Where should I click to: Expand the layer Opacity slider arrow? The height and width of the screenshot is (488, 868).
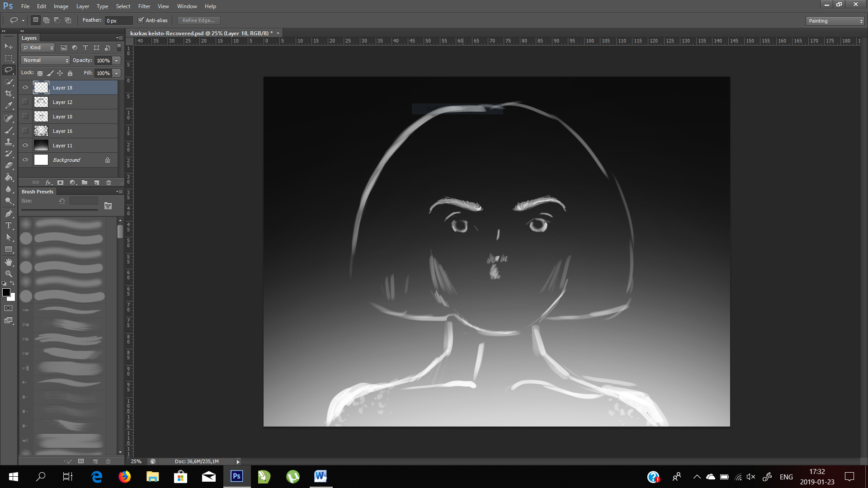click(x=117, y=61)
